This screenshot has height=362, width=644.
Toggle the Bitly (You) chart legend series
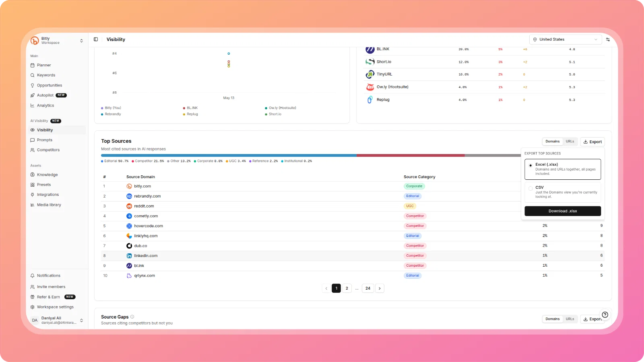click(111, 108)
